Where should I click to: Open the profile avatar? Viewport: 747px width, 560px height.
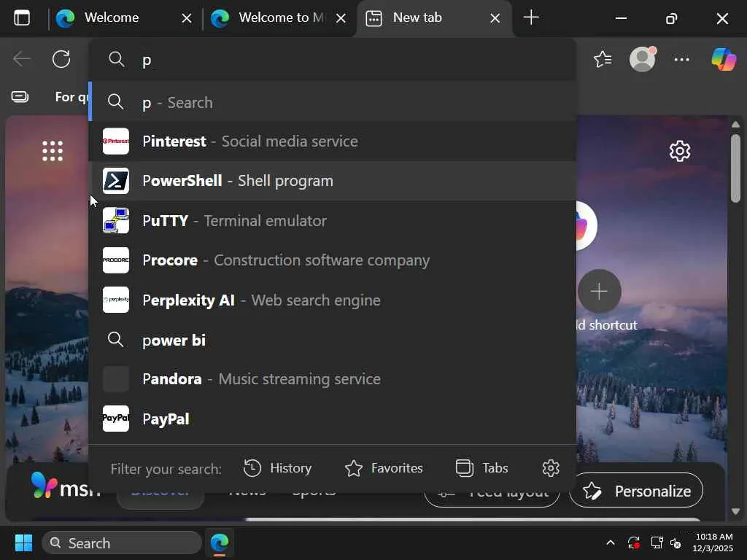click(x=642, y=60)
